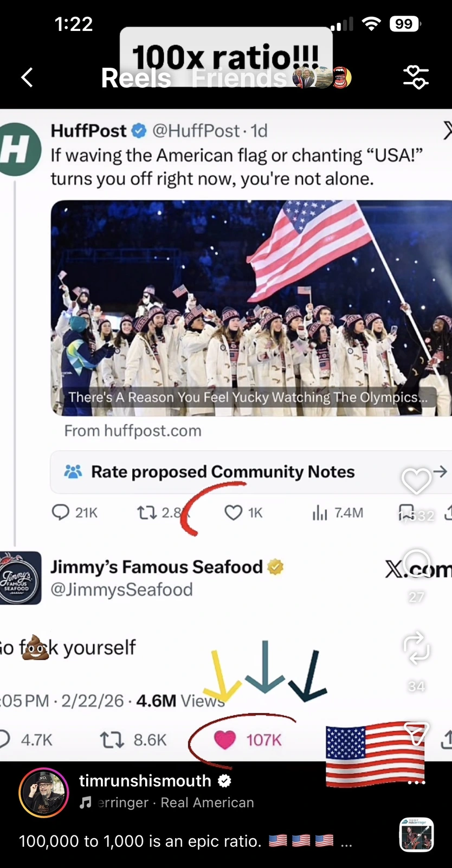Share the reel with the paper plane icon
The image size is (452, 868).
[x=416, y=734]
